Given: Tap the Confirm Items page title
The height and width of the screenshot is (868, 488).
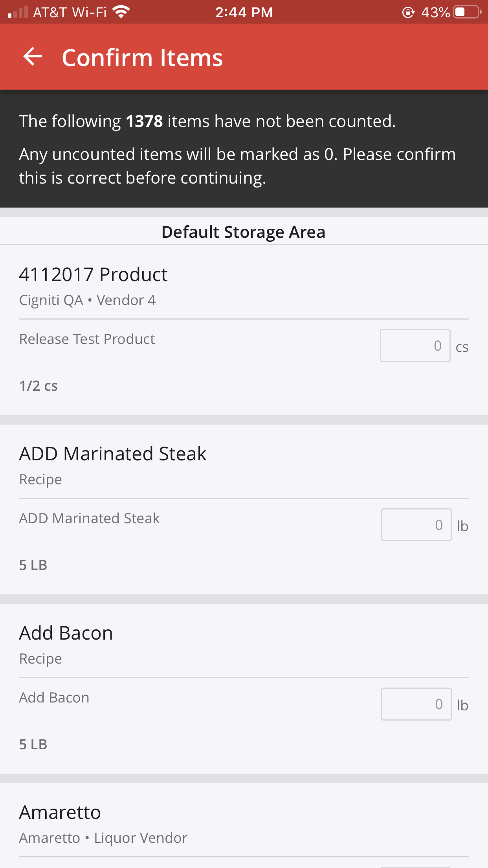Looking at the screenshot, I should point(142,58).
